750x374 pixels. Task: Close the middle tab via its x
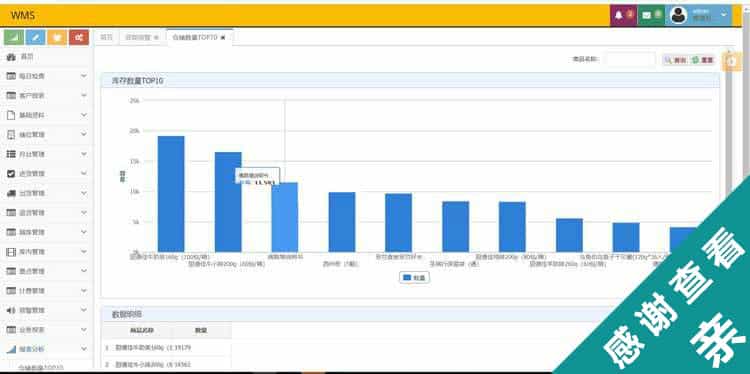pyautogui.click(x=156, y=37)
